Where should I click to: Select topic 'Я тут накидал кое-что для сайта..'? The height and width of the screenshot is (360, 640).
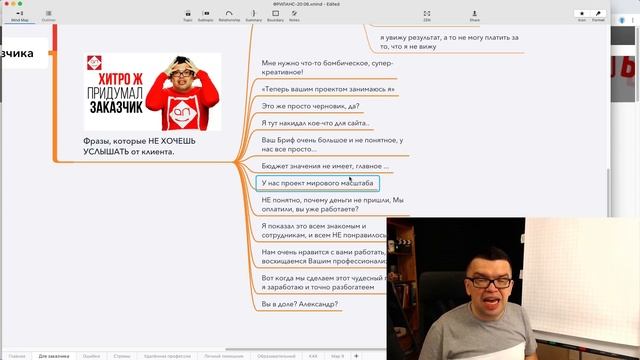316,123
